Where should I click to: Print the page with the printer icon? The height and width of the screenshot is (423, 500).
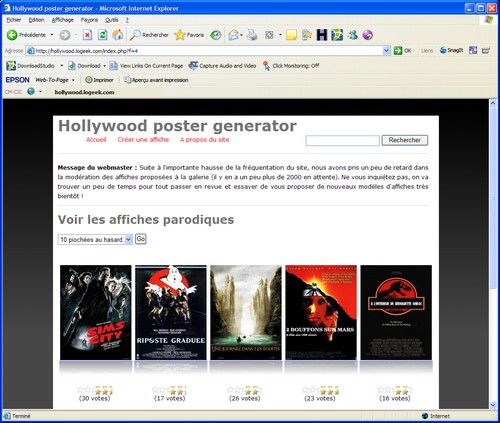[x=252, y=35]
